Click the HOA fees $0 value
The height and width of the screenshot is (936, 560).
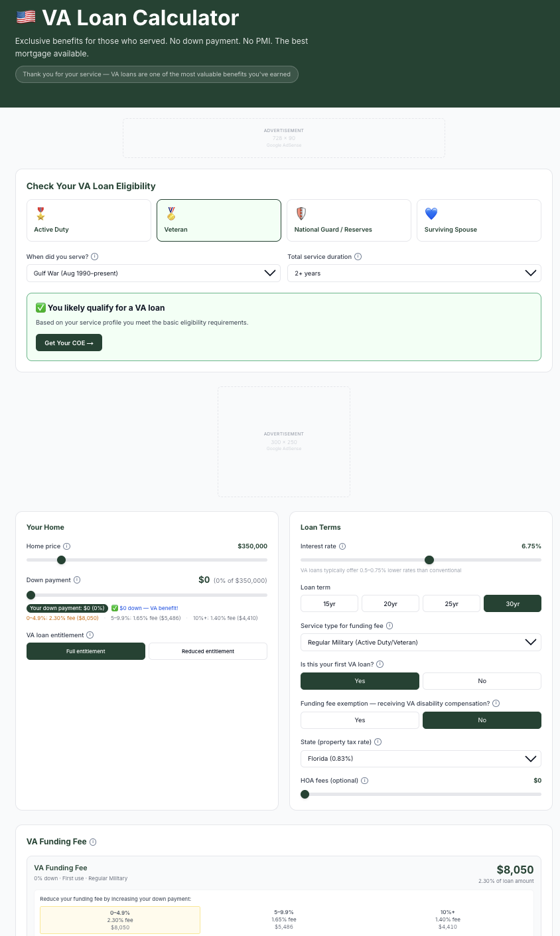click(x=537, y=781)
